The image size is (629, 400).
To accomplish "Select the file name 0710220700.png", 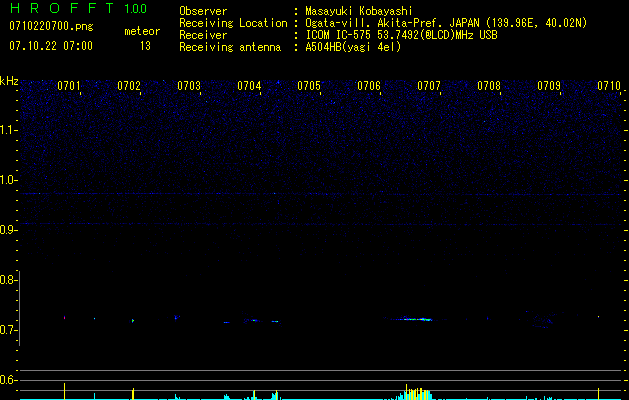I will pos(51,26).
